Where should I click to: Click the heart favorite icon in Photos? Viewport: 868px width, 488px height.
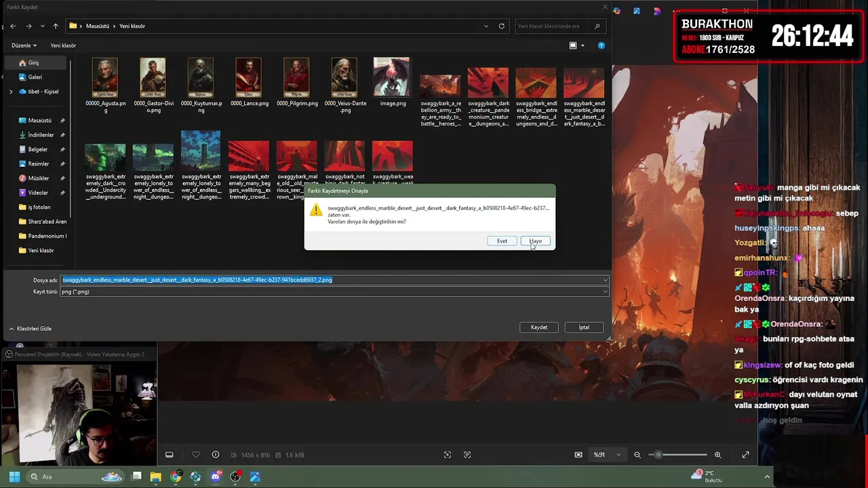pyautogui.click(x=196, y=455)
